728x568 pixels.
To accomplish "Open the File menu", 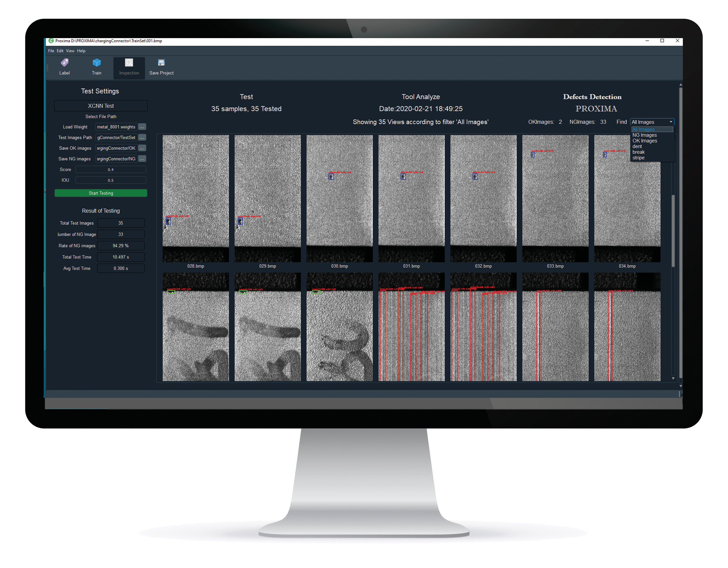I will click(x=51, y=51).
